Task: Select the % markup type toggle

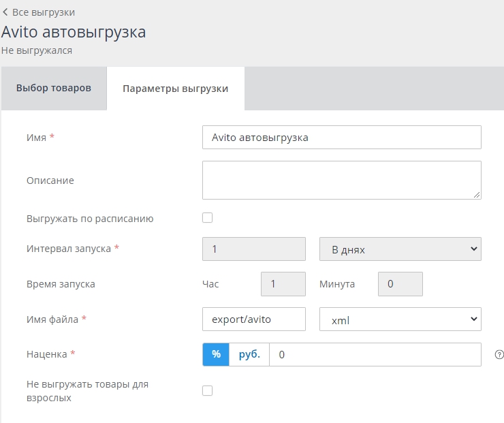Action: coord(216,354)
